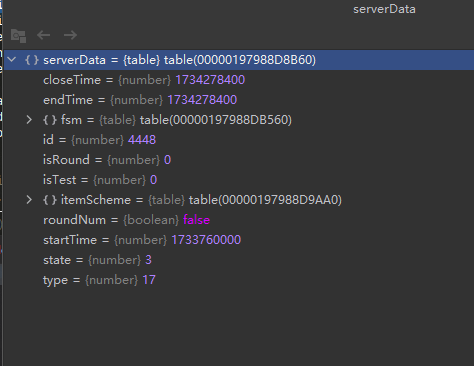
Task: Select the startTime row
Action: pos(239,240)
